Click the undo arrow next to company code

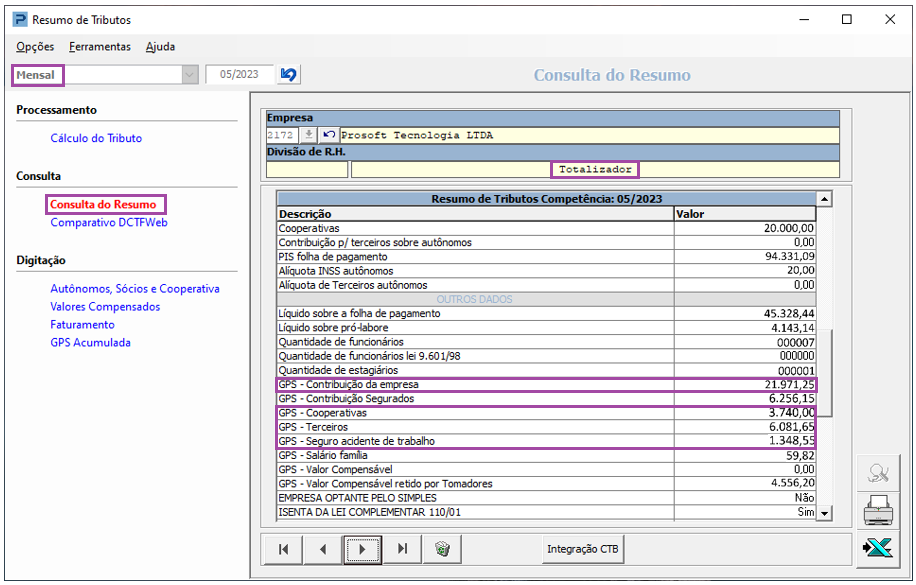point(329,135)
